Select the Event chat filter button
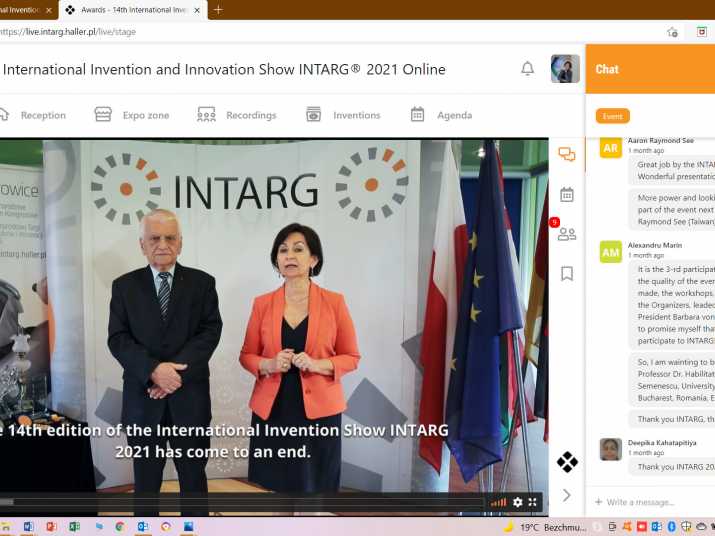The image size is (715, 536). pos(612,116)
